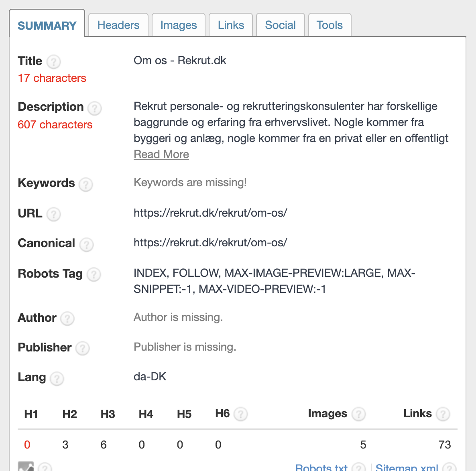Open the Keywords help tooltip icon

point(86,184)
